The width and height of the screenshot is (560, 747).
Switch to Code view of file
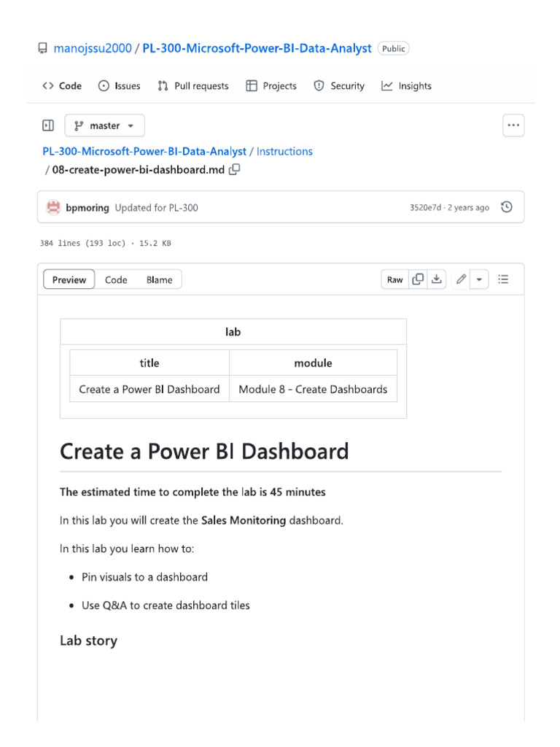point(116,279)
